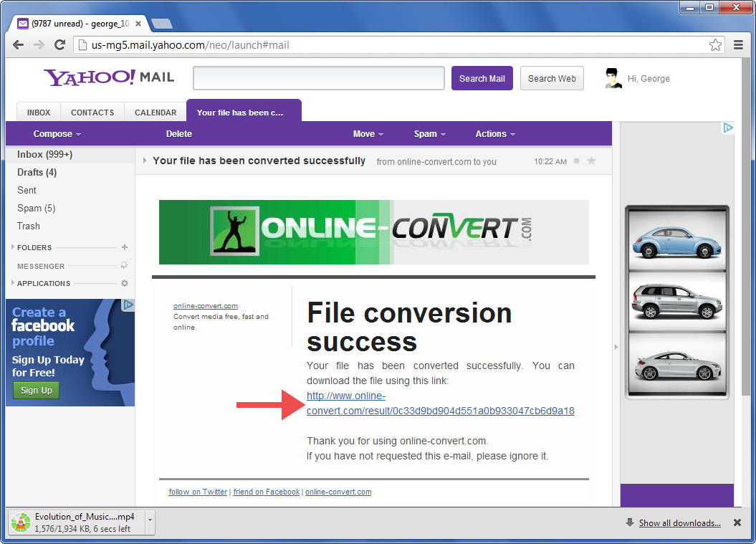Click the 10:22 AM timestamp

550,161
